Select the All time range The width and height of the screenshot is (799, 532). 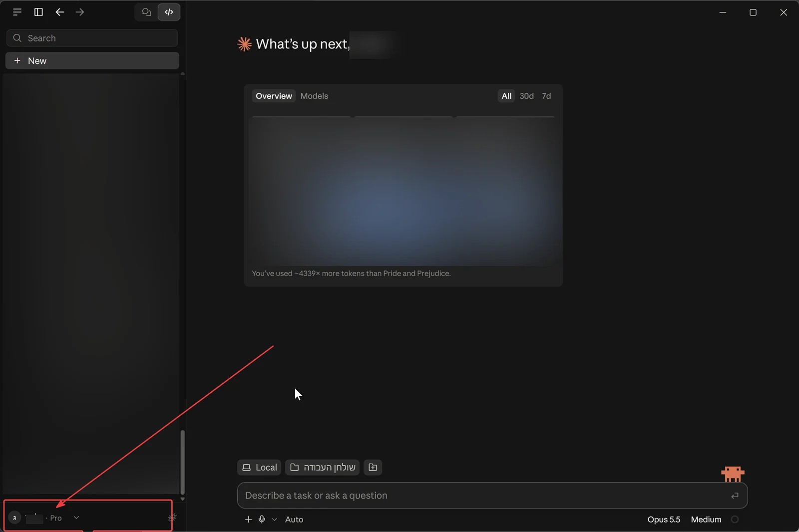coord(506,96)
